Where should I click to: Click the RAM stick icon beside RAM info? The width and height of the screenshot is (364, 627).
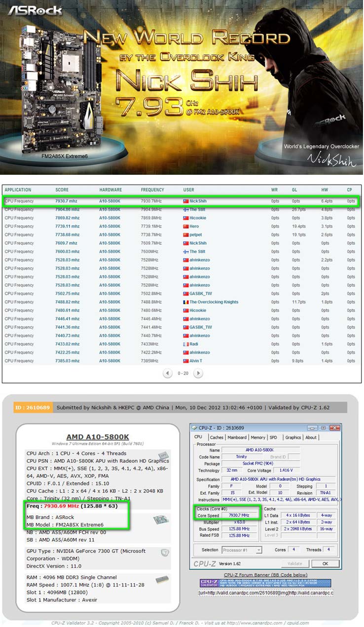[161, 580]
